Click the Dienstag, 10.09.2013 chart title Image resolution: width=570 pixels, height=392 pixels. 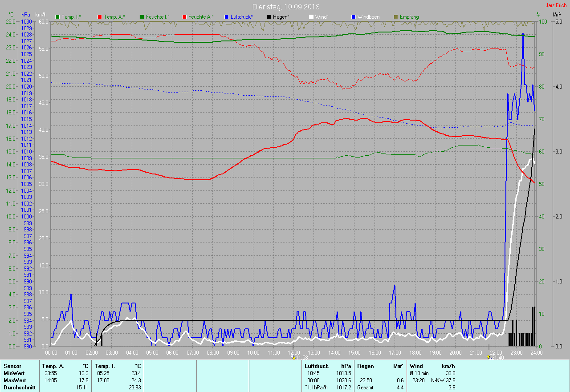click(x=285, y=7)
